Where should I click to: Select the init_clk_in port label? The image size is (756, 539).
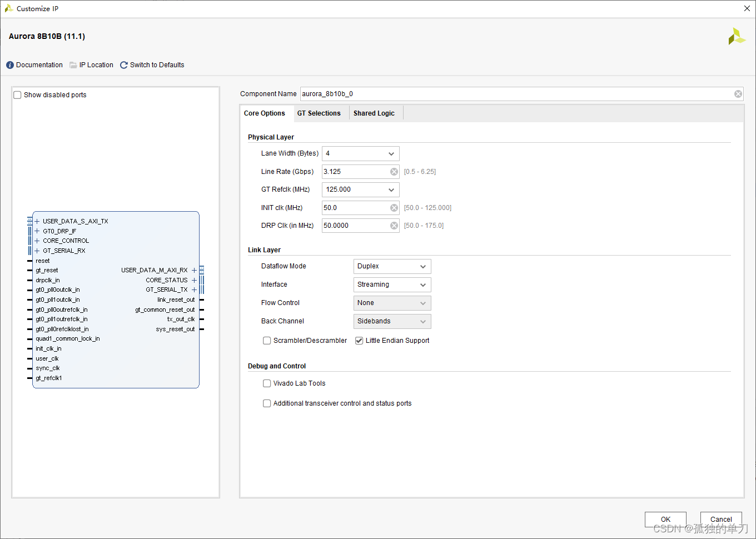tap(48, 348)
